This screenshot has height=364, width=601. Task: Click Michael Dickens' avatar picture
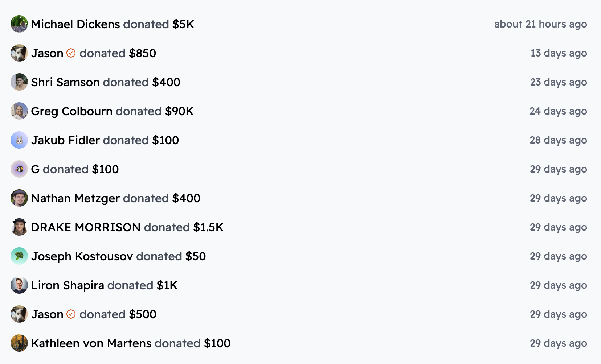click(19, 24)
